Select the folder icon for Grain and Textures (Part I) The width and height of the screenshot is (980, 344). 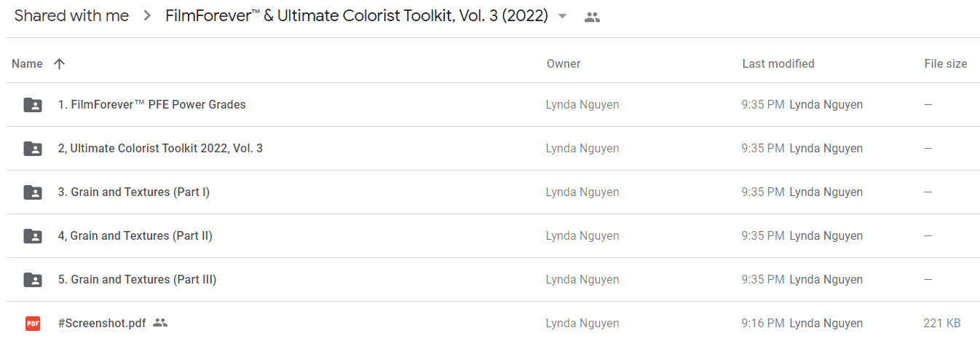click(x=33, y=192)
